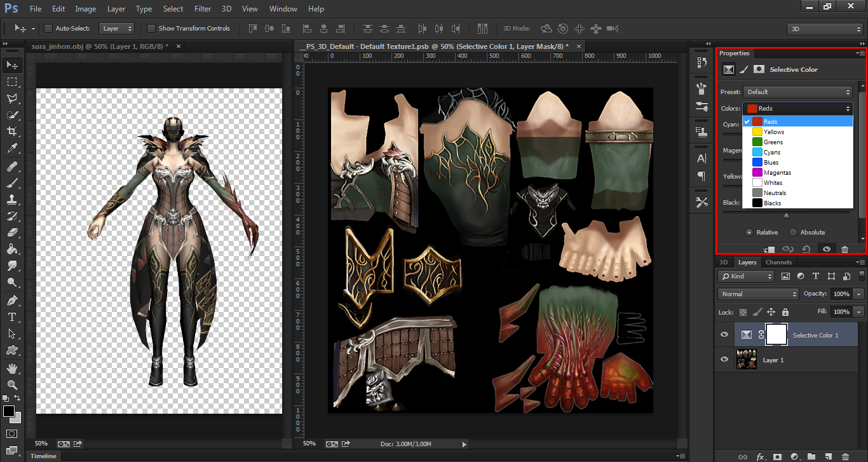The height and width of the screenshot is (462, 868).
Task: Delete the adjustment layer in Properties
Action: (844, 249)
